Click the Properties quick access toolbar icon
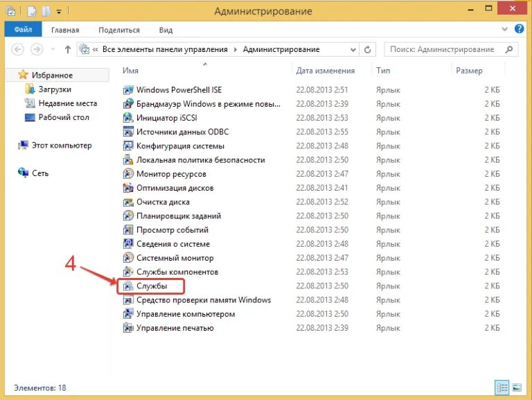532x400 pixels. pyautogui.click(x=32, y=11)
